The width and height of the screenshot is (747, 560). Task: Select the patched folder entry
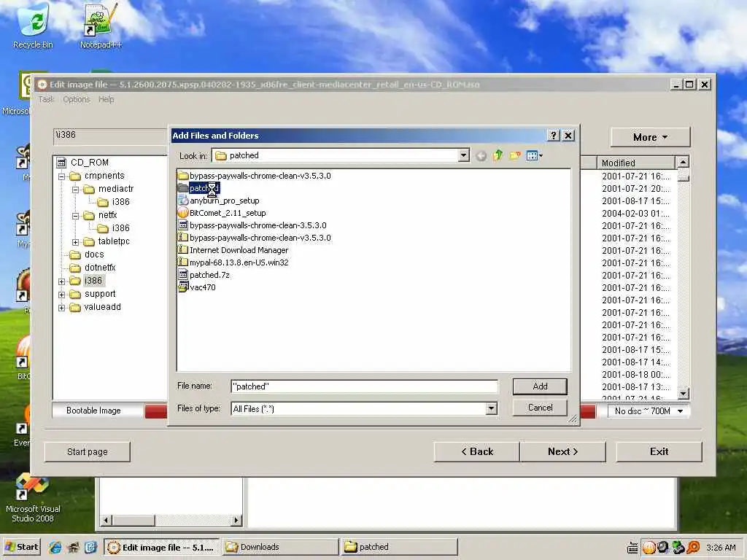[204, 188]
